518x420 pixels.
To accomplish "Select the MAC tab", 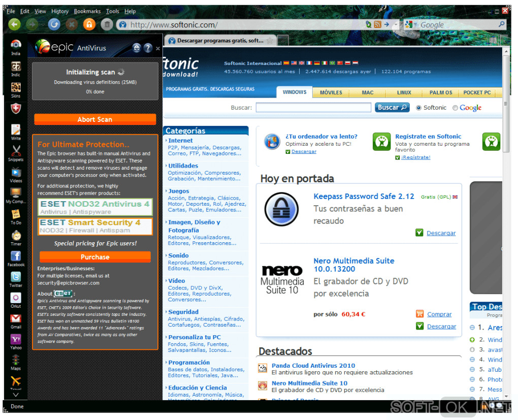I will (x=368, y=92).
